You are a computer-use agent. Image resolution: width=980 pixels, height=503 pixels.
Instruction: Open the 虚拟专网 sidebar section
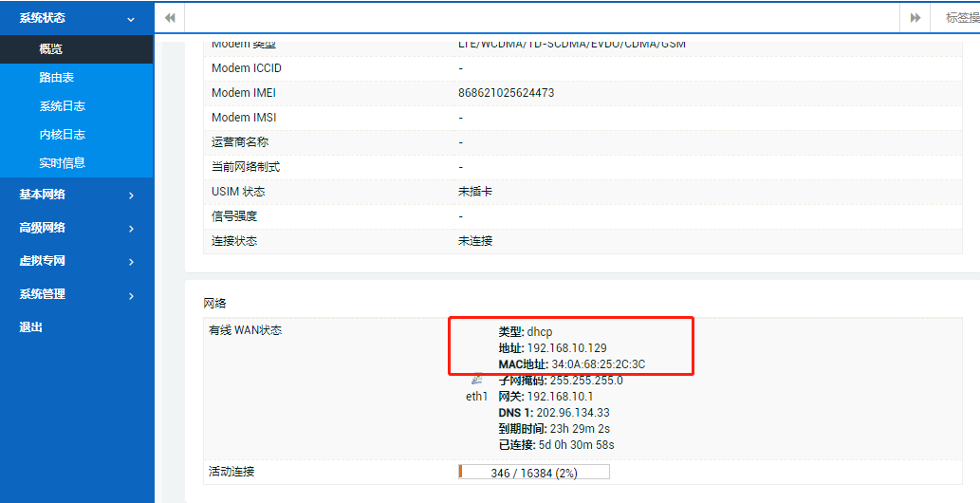click(x=43, y=261)
